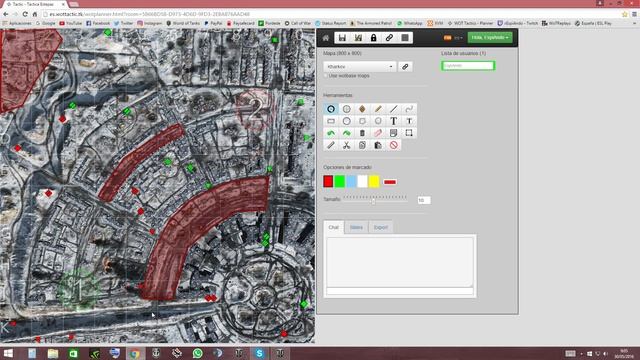Image resolution: width=640 pixels, height=360 pixels.
Task: Select the crosshair circle marker tool
Action: point(347,109)
